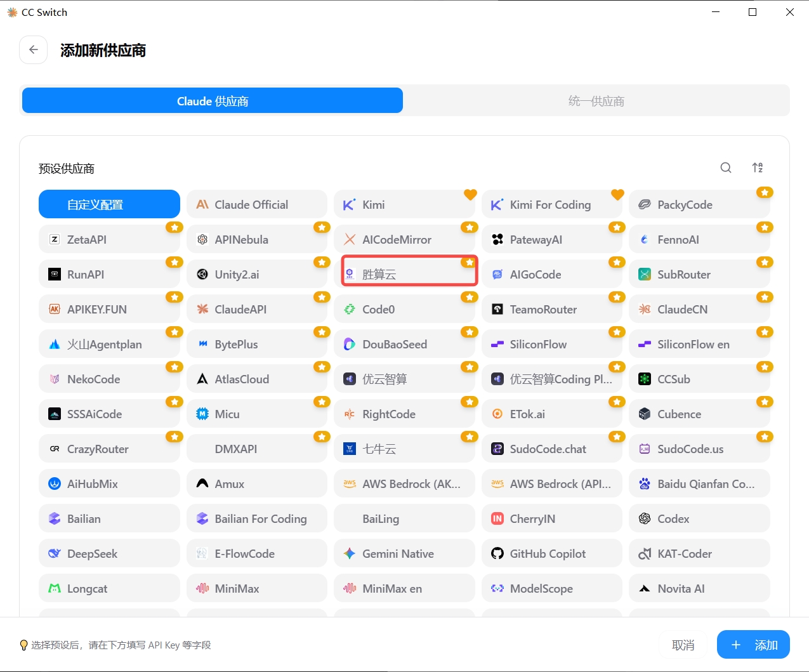Select SudoCode.chat preset
Screen dimensions: 809x672
[552, 449]
